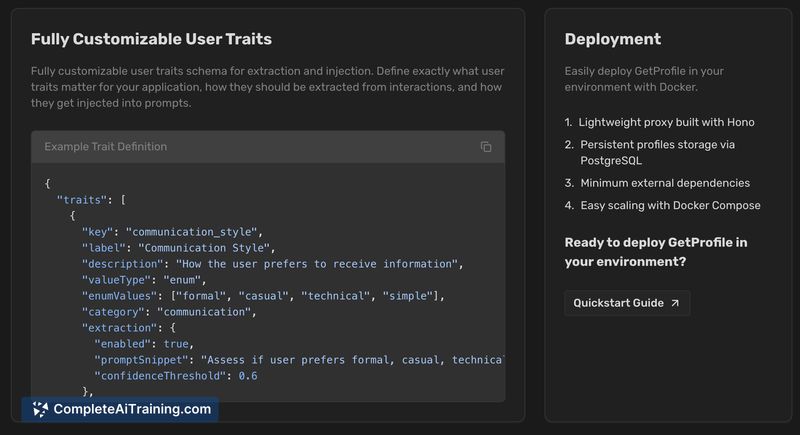
Task: Copy the example trait definition code
Action: coord(486,147)
